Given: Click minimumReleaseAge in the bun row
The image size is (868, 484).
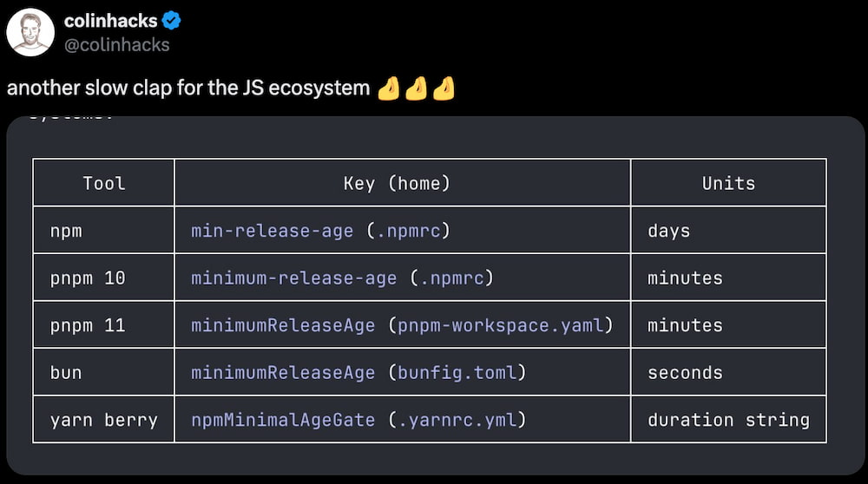Looking at the screenshot, I should pos(283,373).
